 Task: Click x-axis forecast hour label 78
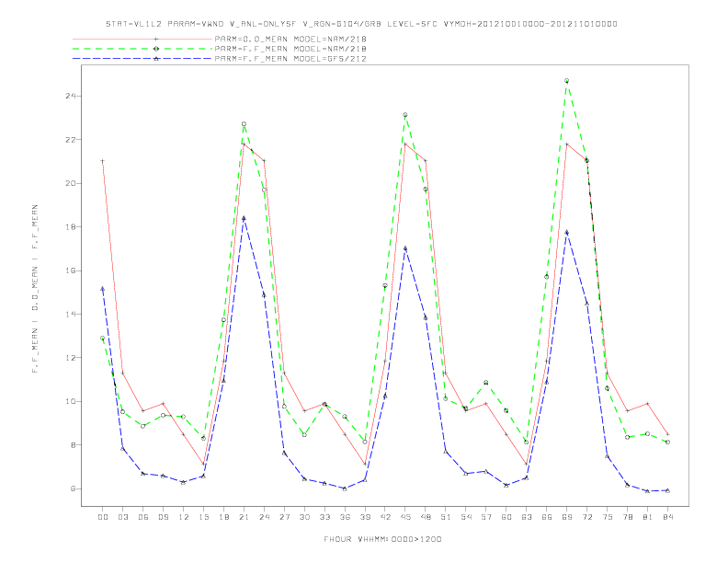(x=628, y=517)
